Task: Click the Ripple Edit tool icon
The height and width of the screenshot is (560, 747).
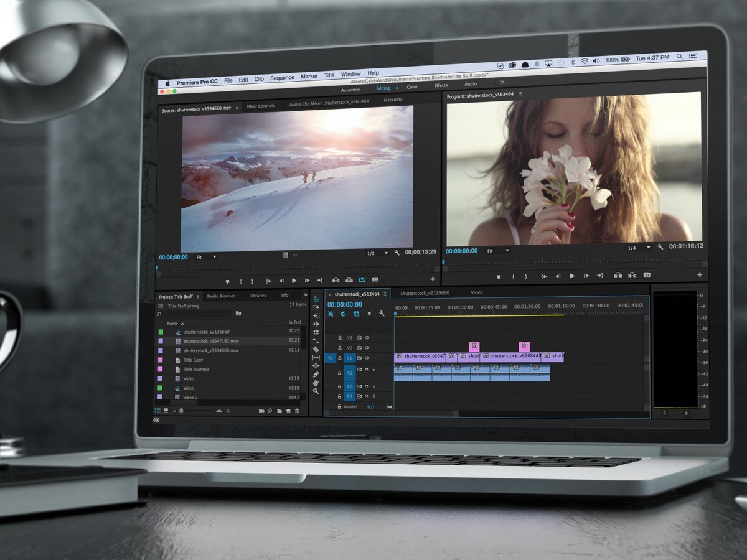Action: click(x=316, y=315)
